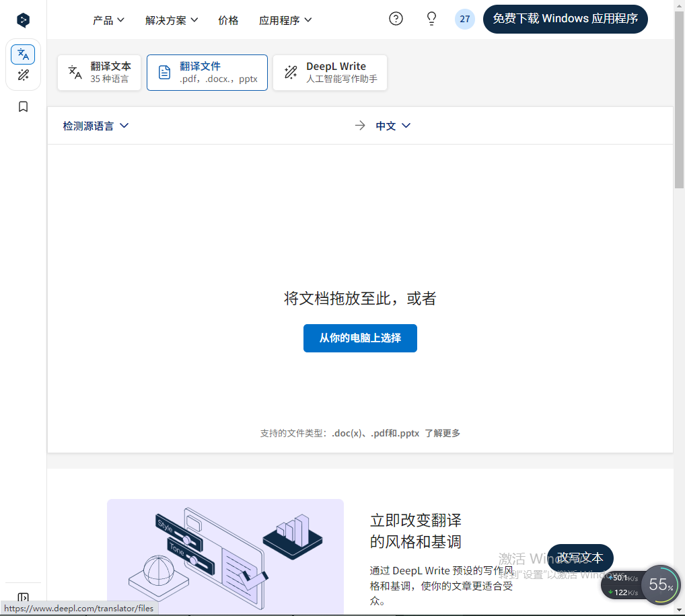Switch to the DeepL Write tab
Image resolution: width=685 pixels, height=616 pixels.
(330, 73)
